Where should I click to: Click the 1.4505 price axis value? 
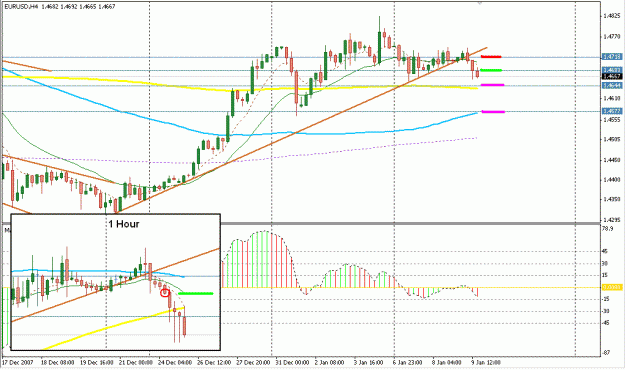pos(612,139)
